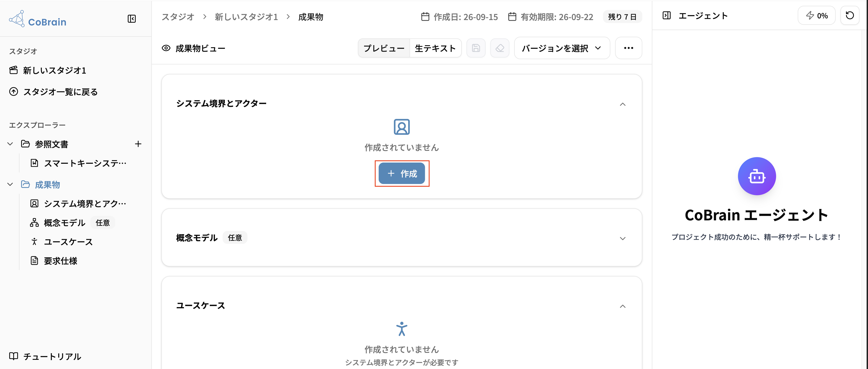Click the 任意 badge in 概念モデル section

point(235,238)
